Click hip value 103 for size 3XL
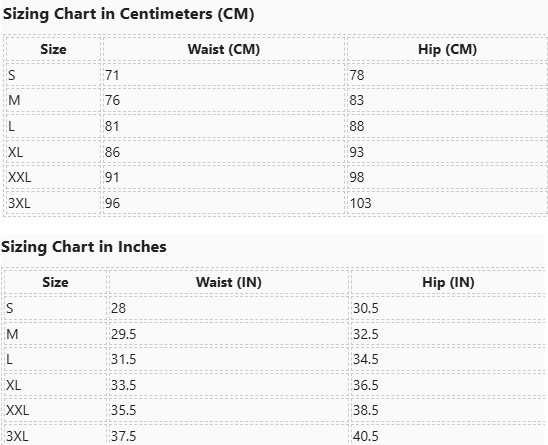 (360, 203)
